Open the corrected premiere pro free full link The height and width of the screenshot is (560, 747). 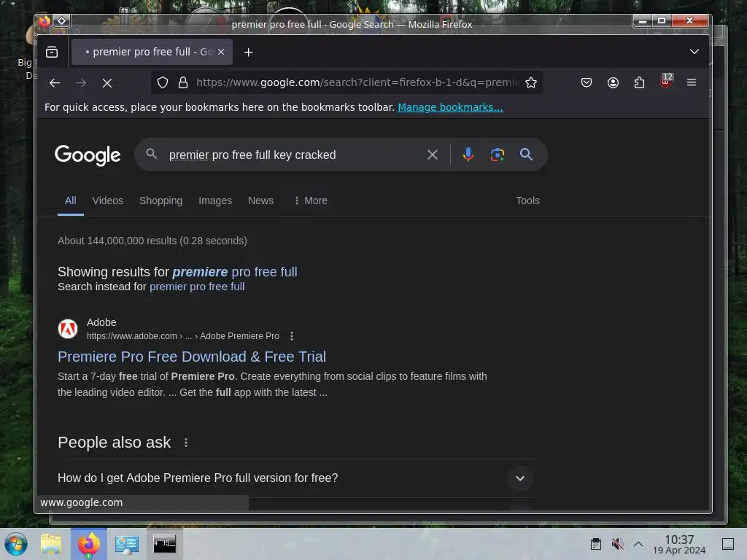coord(235,272)
